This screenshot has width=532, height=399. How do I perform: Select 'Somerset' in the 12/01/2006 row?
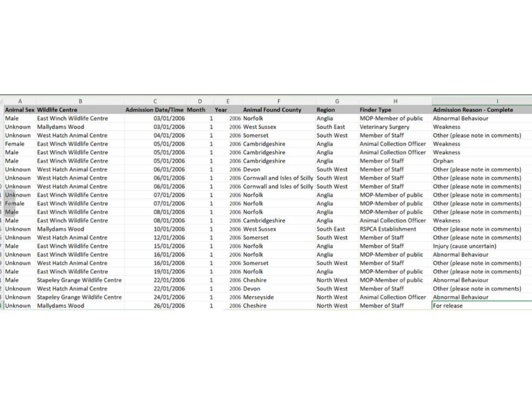coord(279,237)
